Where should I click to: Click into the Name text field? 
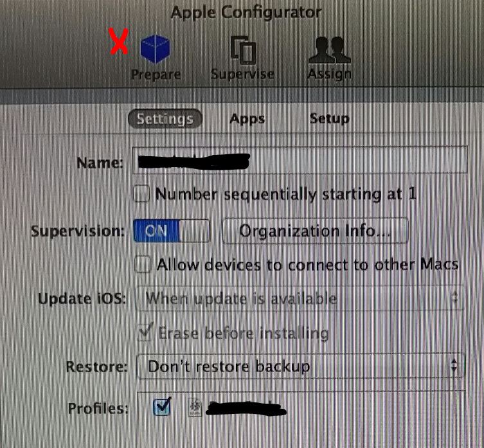pyautogui.click(x=300, y=160)
